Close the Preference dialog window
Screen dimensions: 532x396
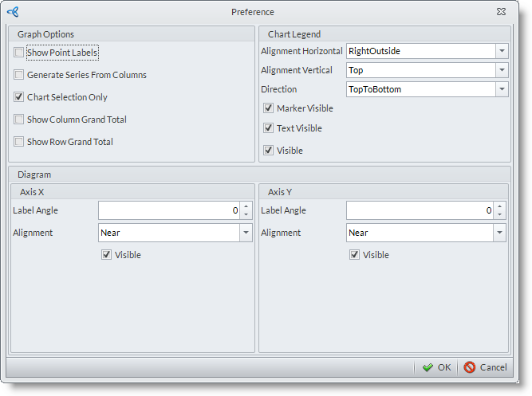pos(500,12)
